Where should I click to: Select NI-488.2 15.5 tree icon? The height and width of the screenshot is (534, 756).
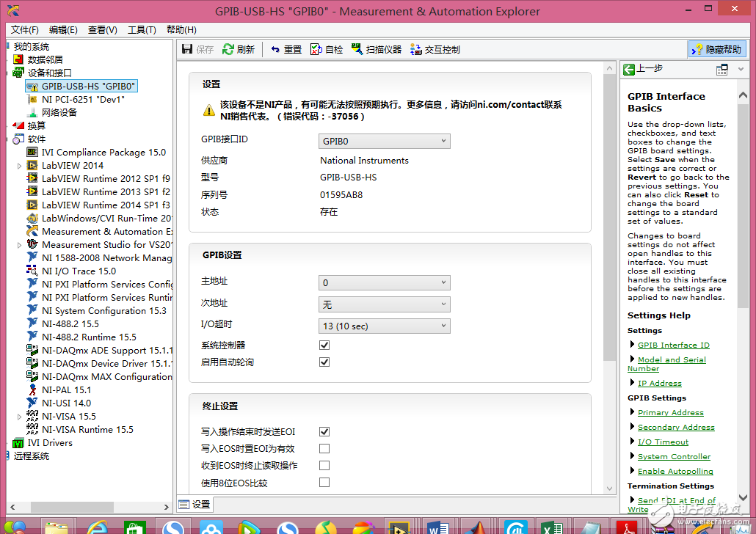(x=32, y=324)
